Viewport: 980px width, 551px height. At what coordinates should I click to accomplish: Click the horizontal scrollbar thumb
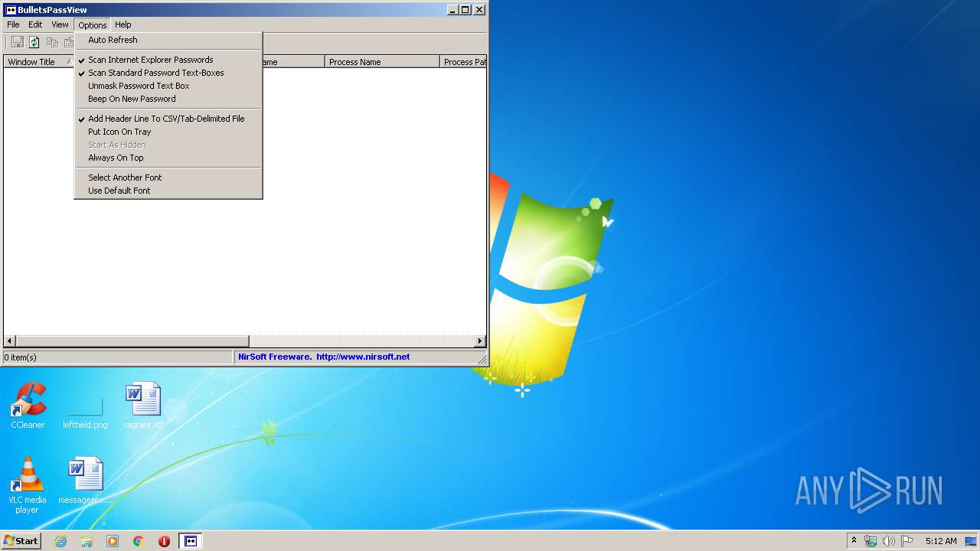tap(132, 341)
